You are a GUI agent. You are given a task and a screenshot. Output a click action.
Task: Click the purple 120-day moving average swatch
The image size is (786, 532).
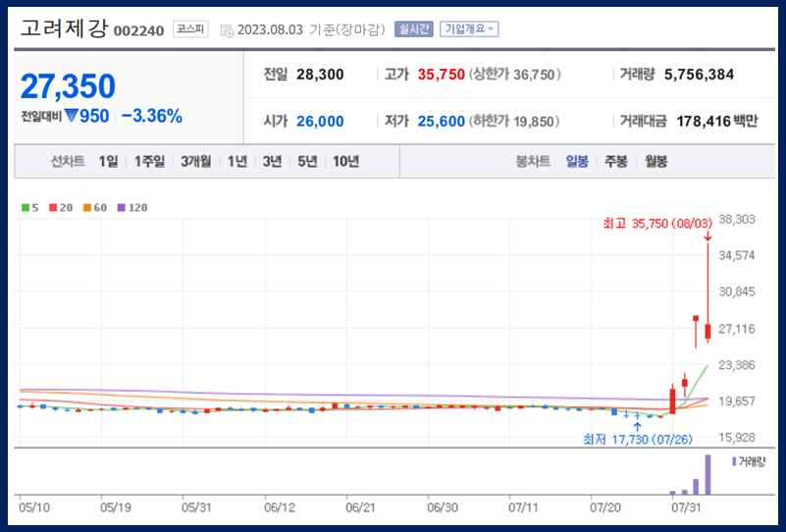[x=121, y=207]
